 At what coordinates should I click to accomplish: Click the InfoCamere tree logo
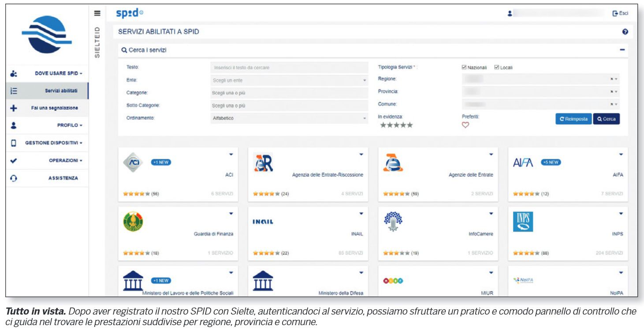tap(393, 221)
